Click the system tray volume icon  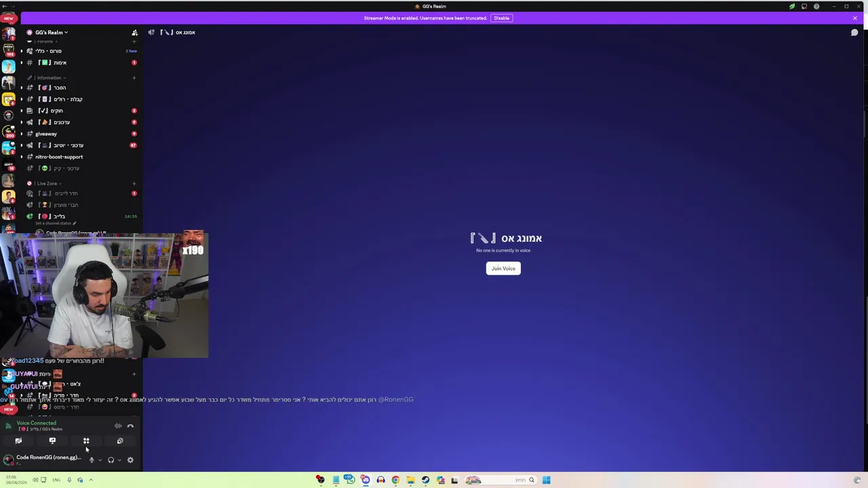point(35,480)
